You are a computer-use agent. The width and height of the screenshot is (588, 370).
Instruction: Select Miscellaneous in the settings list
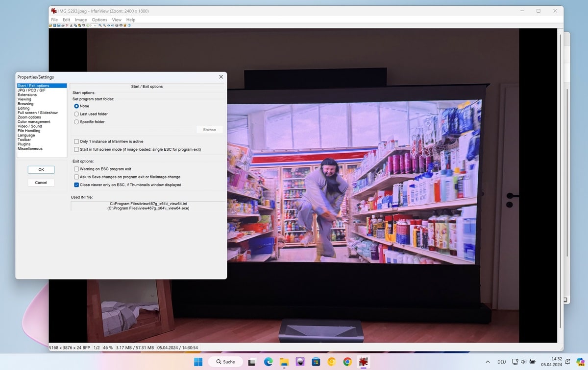point(42,149)
